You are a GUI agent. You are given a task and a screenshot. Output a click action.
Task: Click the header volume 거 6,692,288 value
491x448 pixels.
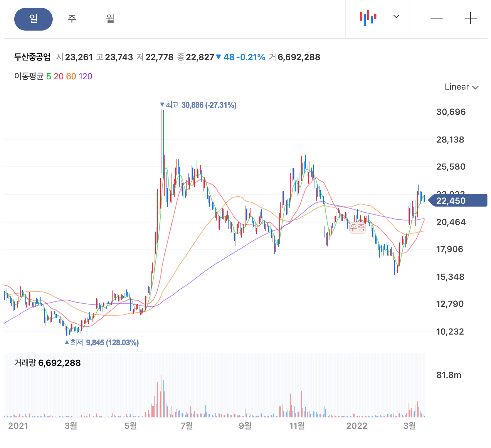[x=295, y=57]
